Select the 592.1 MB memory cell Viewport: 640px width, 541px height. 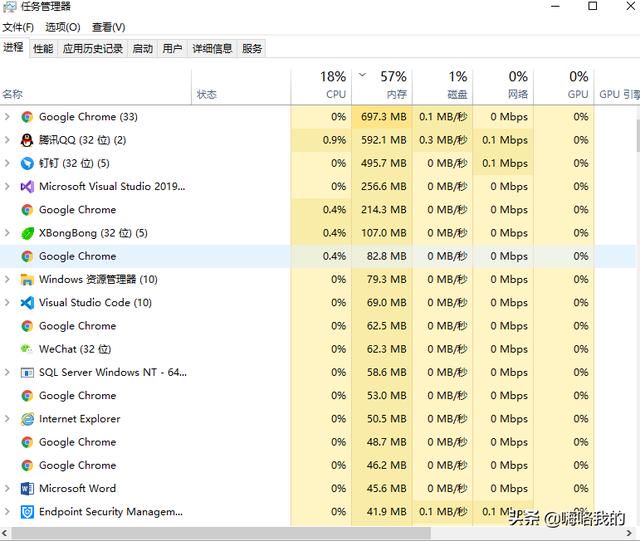coord(382,140)
